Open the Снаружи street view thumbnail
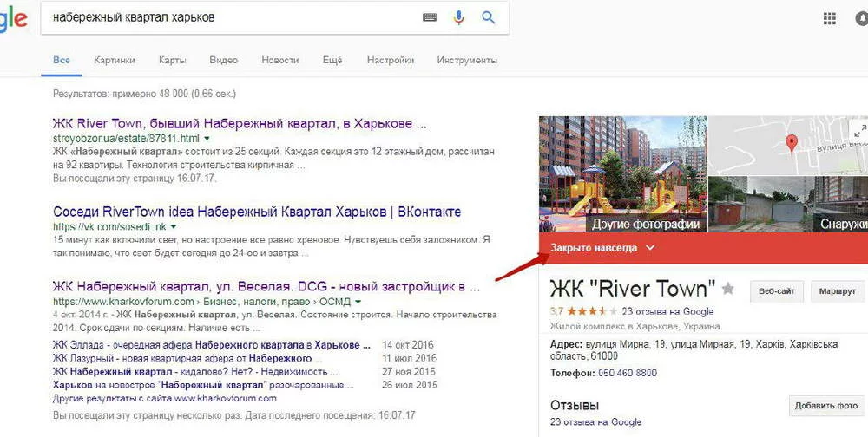 click(x=788, y=204)
